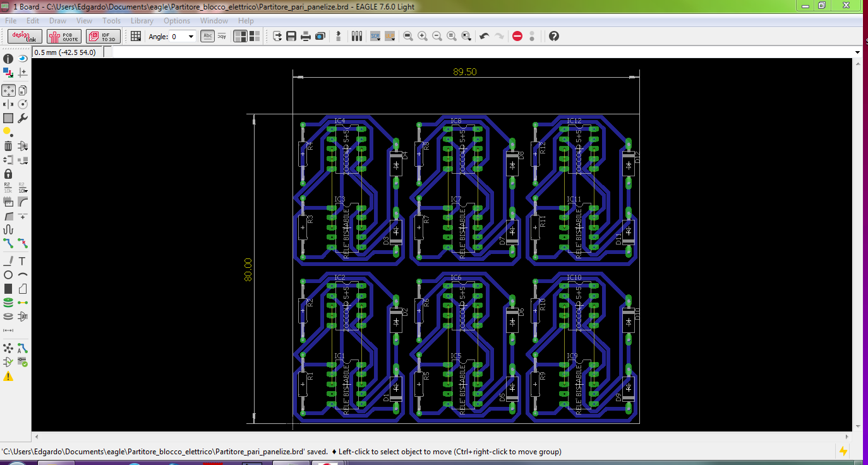Click the design link button
Screen dimensions: 868x465
point(25,36)
